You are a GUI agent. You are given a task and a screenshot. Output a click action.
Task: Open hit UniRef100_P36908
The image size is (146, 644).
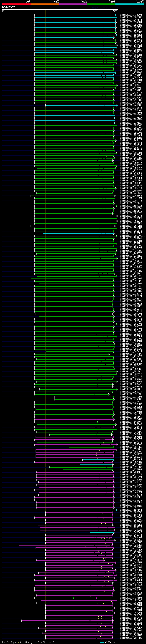pos(131,15)
